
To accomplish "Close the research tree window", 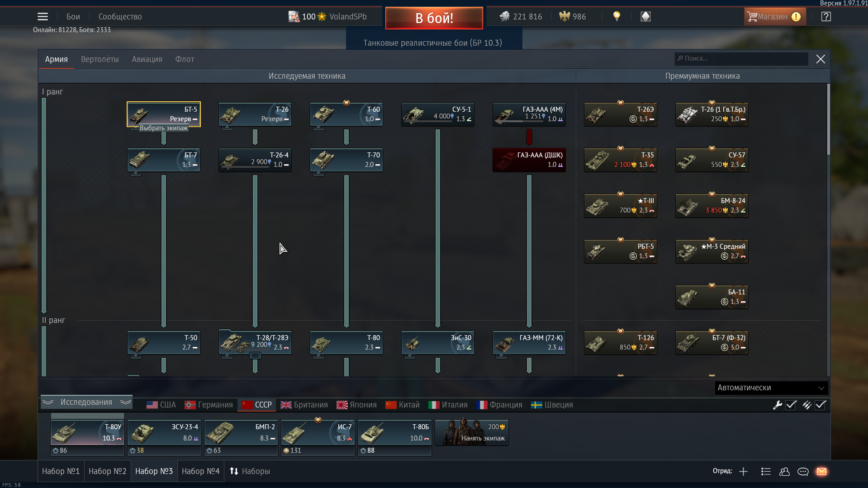I will click(821, 59).
